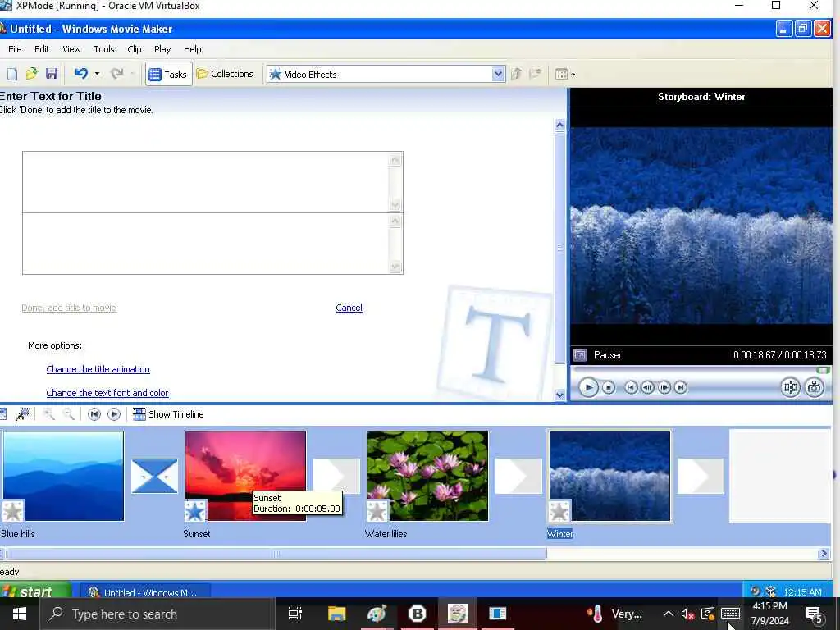The image size is (840, 630).
Task: Select the Water lilies clip thumbnail
Action: point(427,476)
